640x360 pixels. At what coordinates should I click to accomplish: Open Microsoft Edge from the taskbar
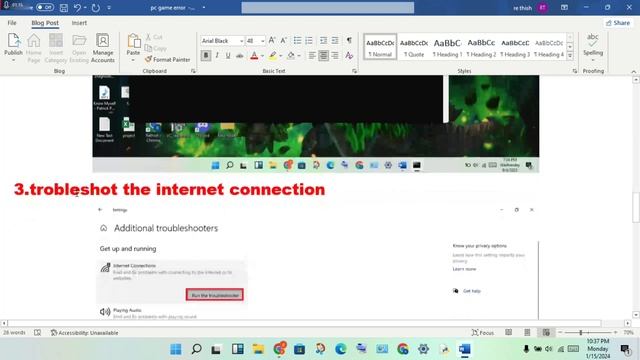pyautogui.click(x=340, y=349)
